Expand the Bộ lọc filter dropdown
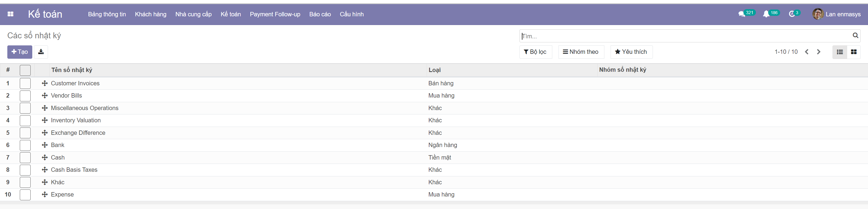 tap(535, 52)
